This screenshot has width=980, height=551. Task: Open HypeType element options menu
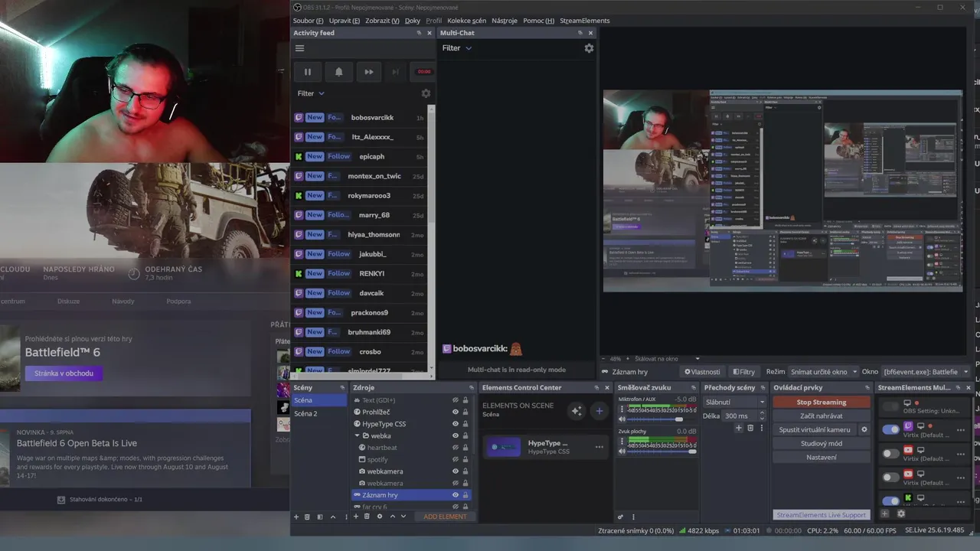click(x=599, y=447)
